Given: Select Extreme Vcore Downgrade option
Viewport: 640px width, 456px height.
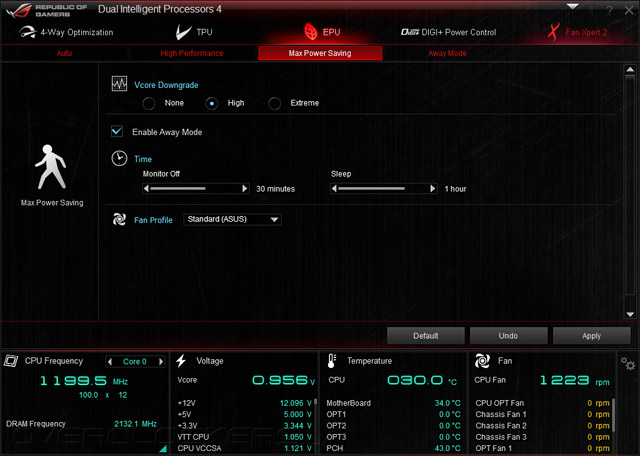Looking at the screenshot, I should point(274,103).
